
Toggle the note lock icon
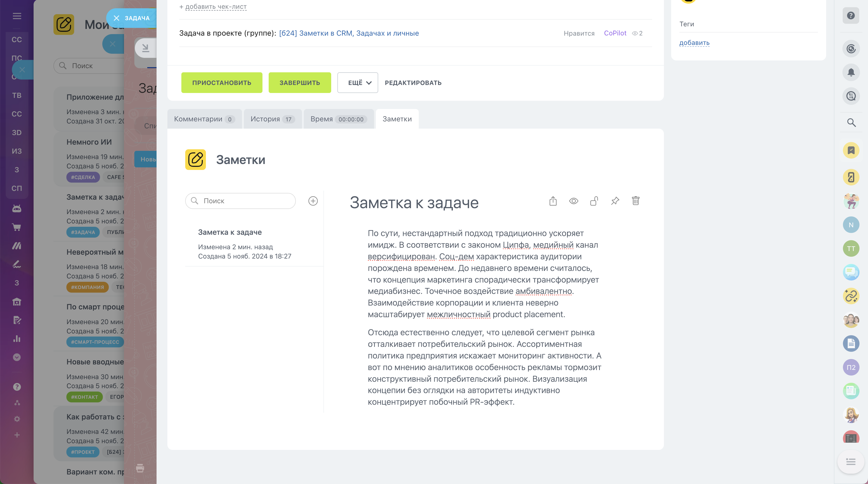(x=594, y=201)
